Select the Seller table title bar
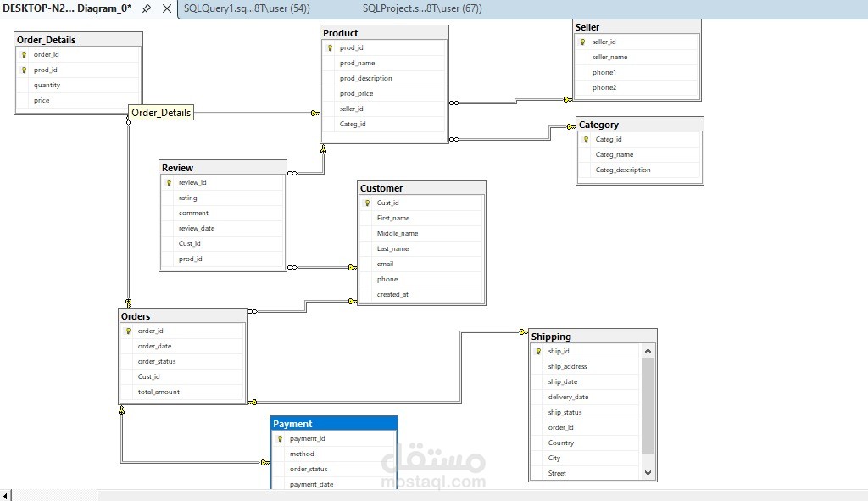The image size is (868, 501). 637,27
